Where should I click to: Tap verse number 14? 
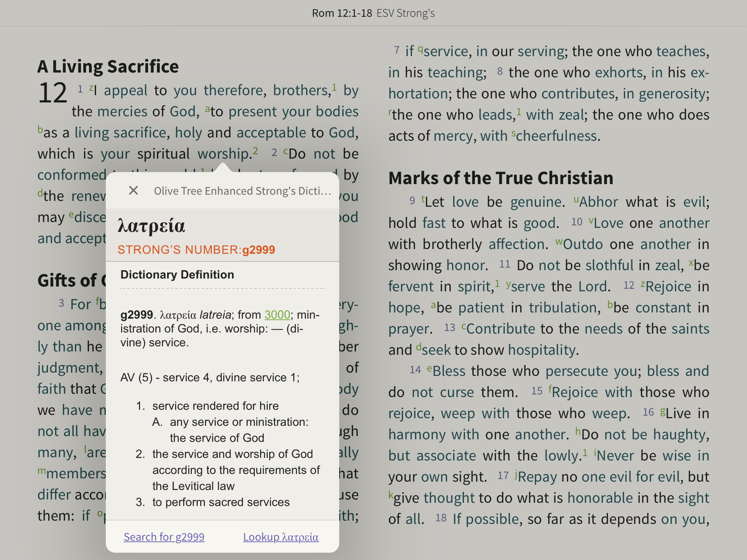point(415,369)
